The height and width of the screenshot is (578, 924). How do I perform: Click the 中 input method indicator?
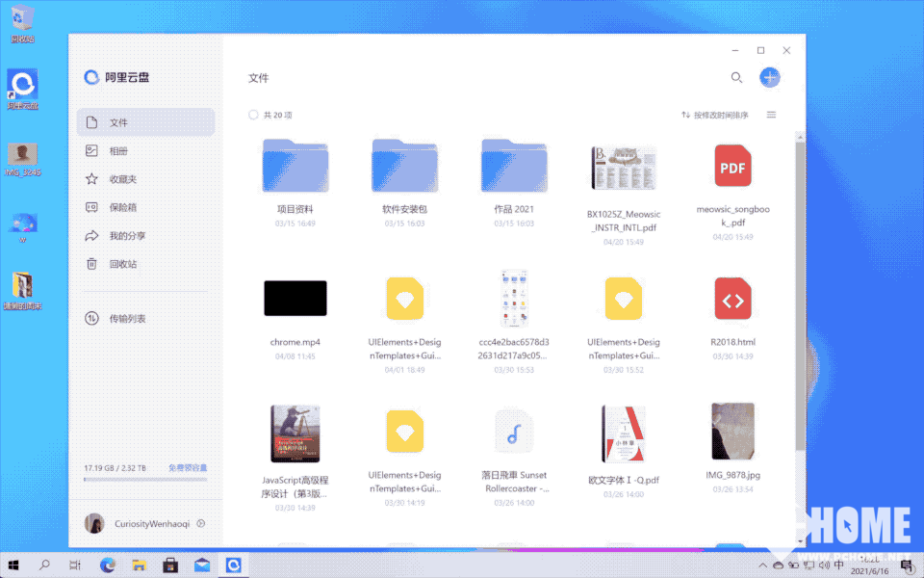(x=839, y=565)
